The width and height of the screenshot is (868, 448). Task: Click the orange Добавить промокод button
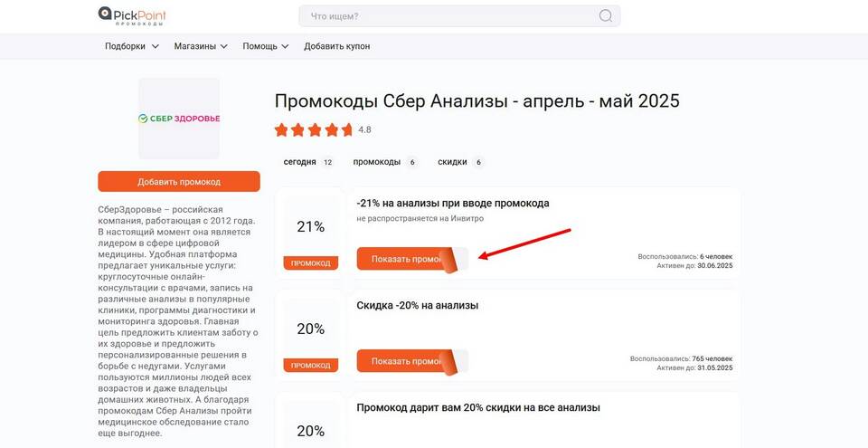pyautogui.click(x=179, y=181)
